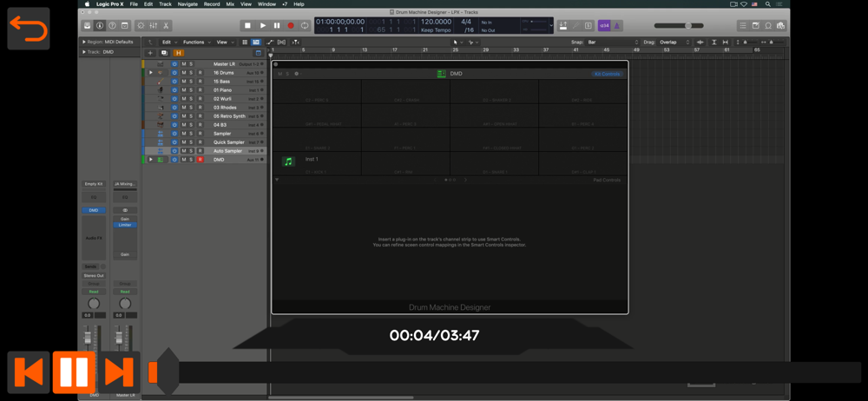The image size is (868, 401).
Task: Open the Record menu
Action: tap(212, 3)
